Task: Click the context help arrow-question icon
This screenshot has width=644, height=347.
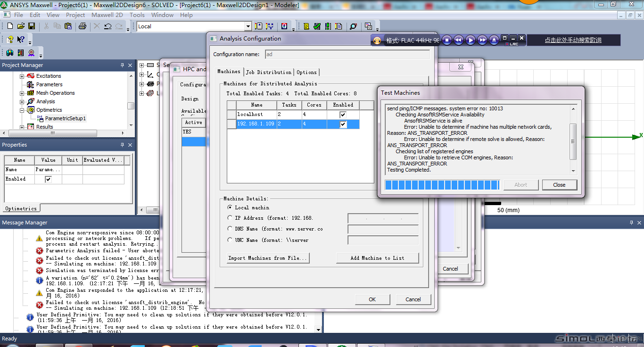Action: 21,40
